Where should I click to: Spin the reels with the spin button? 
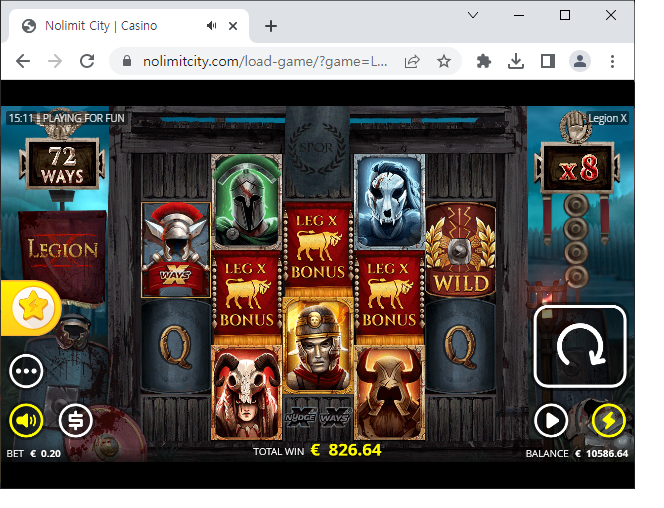click(x=580, y=346)
